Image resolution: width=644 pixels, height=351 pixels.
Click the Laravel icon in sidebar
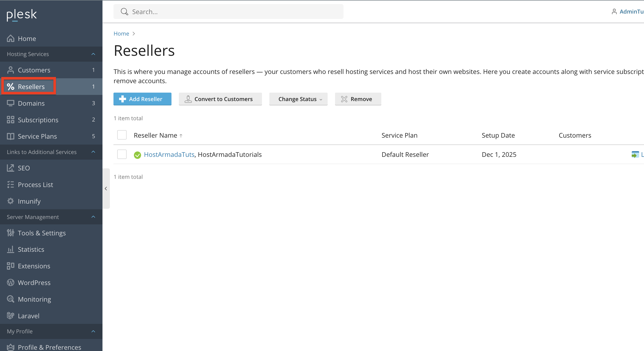coord(10,316)
